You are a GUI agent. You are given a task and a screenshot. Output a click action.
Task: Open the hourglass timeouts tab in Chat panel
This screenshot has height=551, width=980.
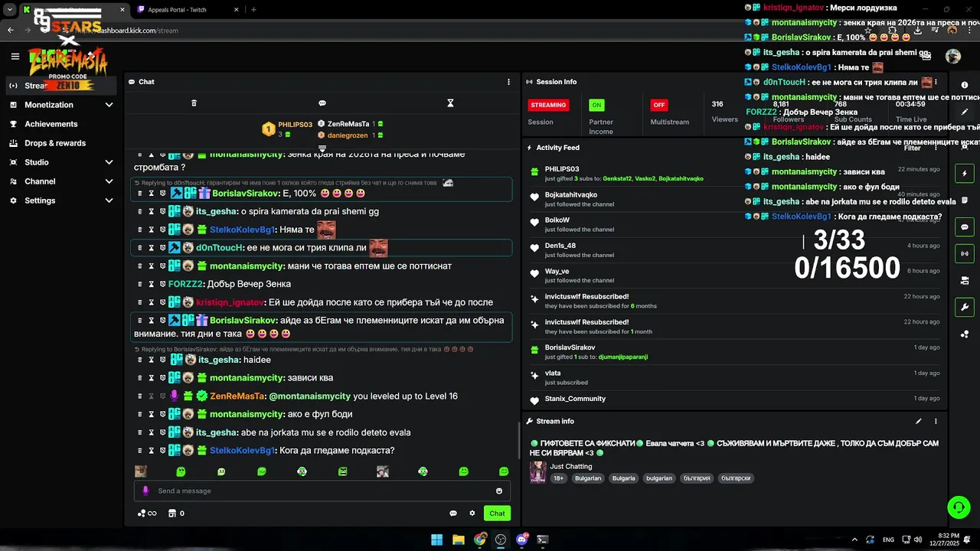click(x=451, y=103)
